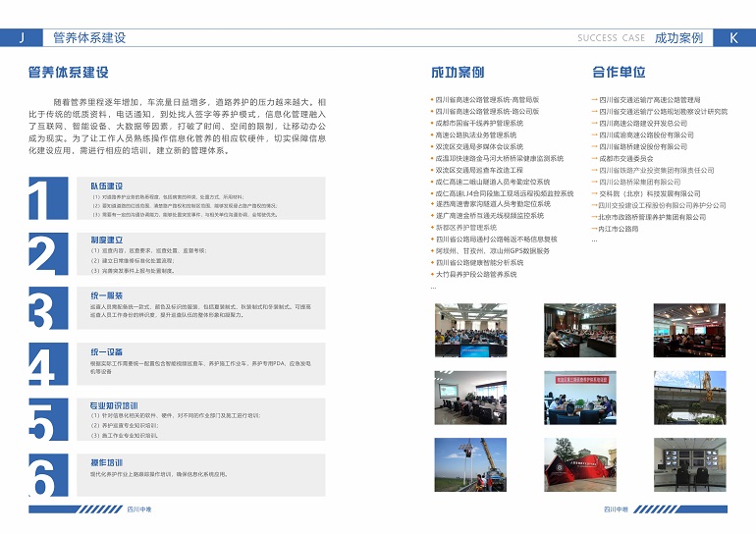Open the photo of attendees seated at dark desks
The width and height of the screenshot is (756, 534).
(x=579, y=330)
